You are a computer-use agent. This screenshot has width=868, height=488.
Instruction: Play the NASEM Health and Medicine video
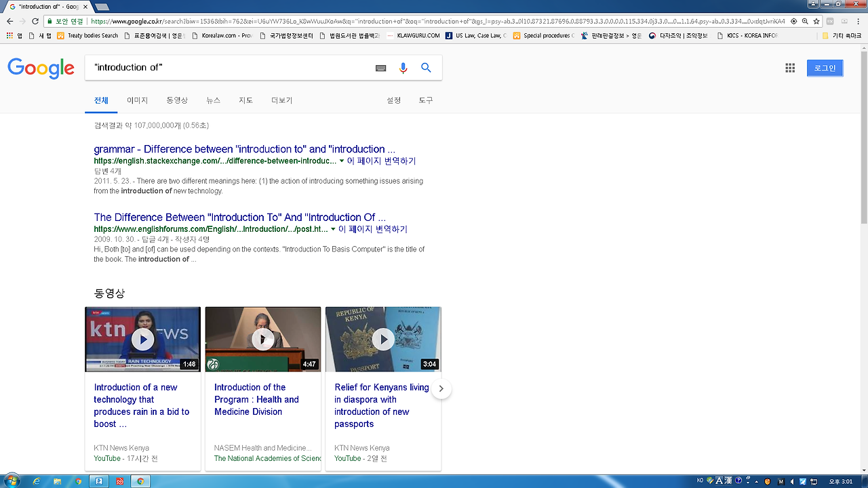coord(263,339)
